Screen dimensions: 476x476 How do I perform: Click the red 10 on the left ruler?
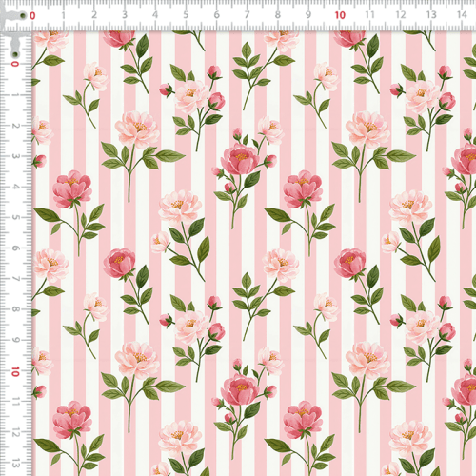point(15,371)
